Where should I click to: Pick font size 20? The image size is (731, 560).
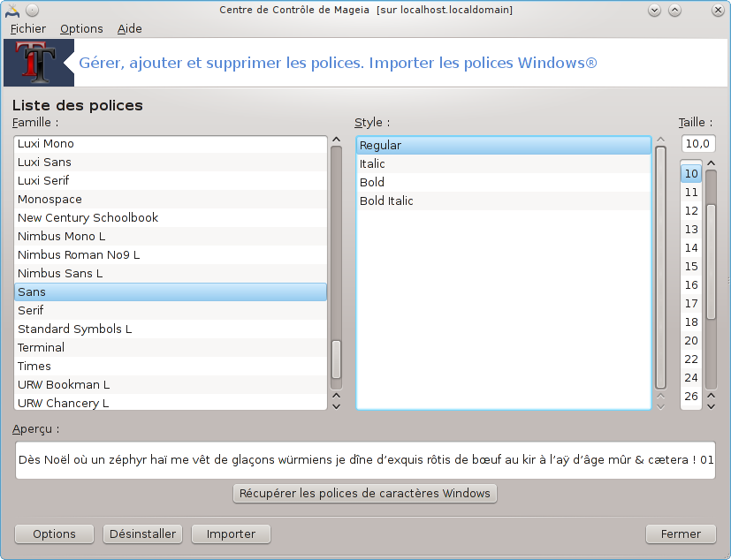click(x=691, y=341)
